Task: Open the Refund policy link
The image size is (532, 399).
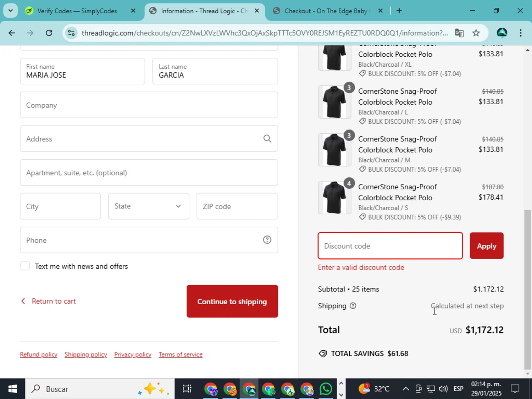Action: coord(39,354)
